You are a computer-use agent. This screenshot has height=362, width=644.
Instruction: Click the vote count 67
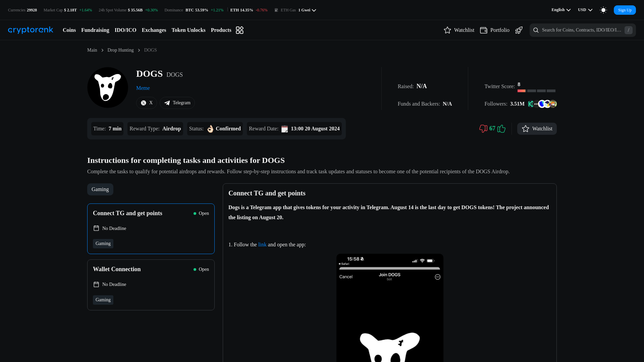click(492, 129)
